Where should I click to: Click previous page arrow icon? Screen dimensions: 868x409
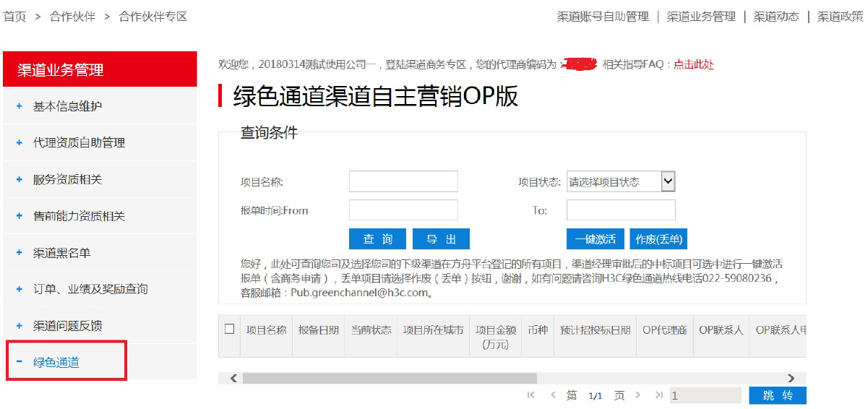(x=553, y=395)
